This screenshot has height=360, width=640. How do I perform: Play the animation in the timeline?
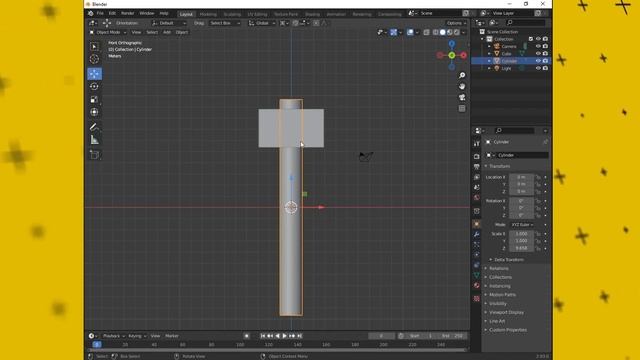285,336
